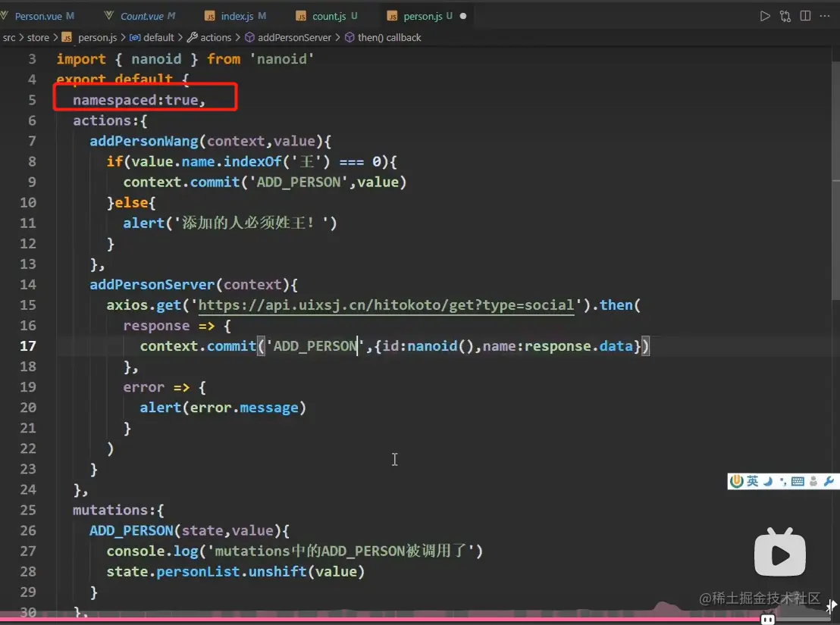Click value.name.indexOf on line 8
The image size is (840, 625).
pyautogui.click(x=206, y=161)
